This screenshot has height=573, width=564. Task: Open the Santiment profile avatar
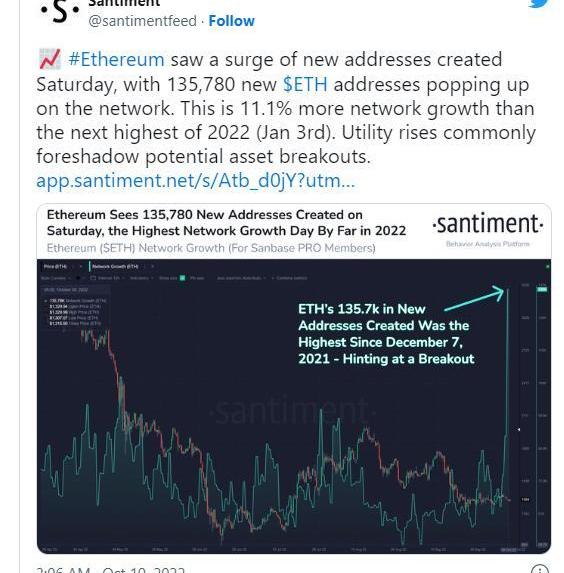point(60,12)
